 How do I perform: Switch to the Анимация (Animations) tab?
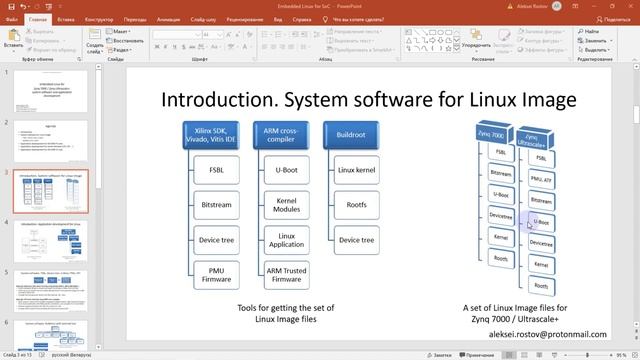pos(168,19)
